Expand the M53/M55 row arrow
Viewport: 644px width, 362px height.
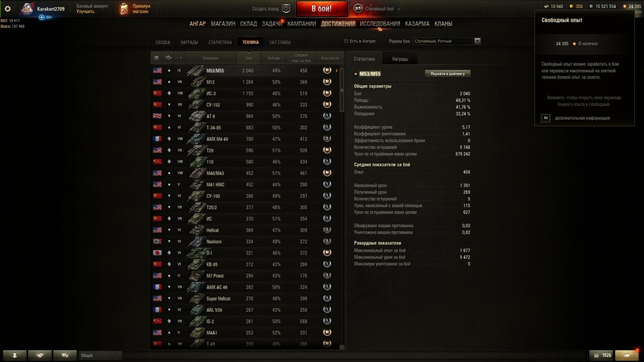pyautogui.click(x=336, y=71)
